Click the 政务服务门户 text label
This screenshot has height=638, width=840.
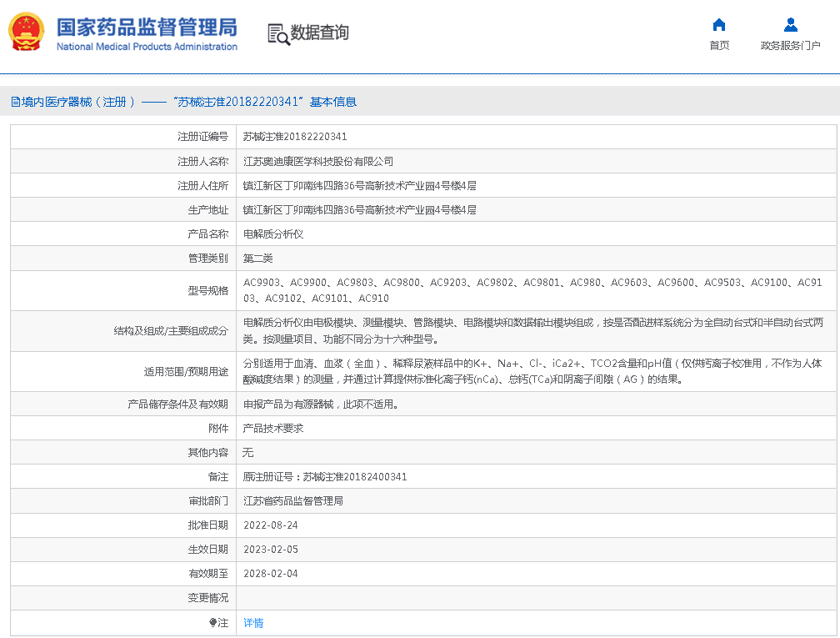(x=790, y=46)
